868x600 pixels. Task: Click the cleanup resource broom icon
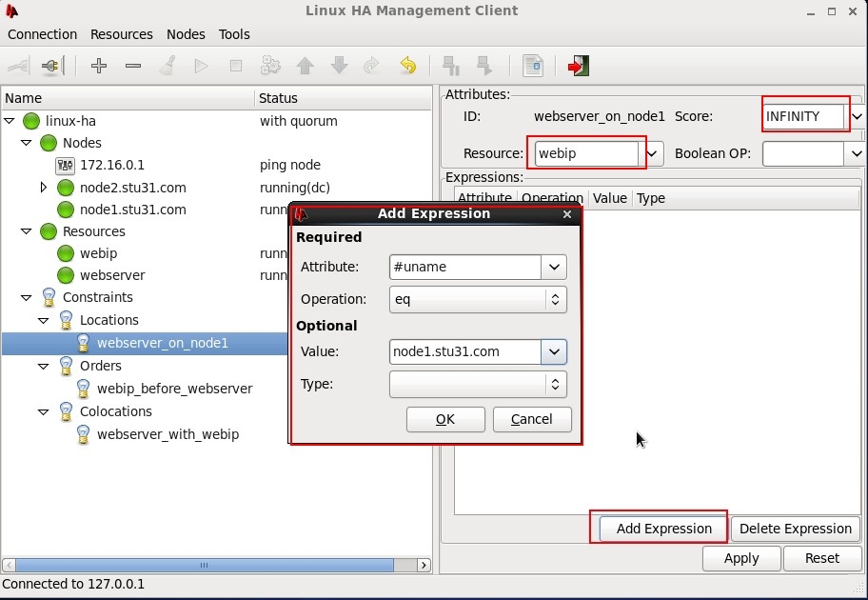point(168,66)
